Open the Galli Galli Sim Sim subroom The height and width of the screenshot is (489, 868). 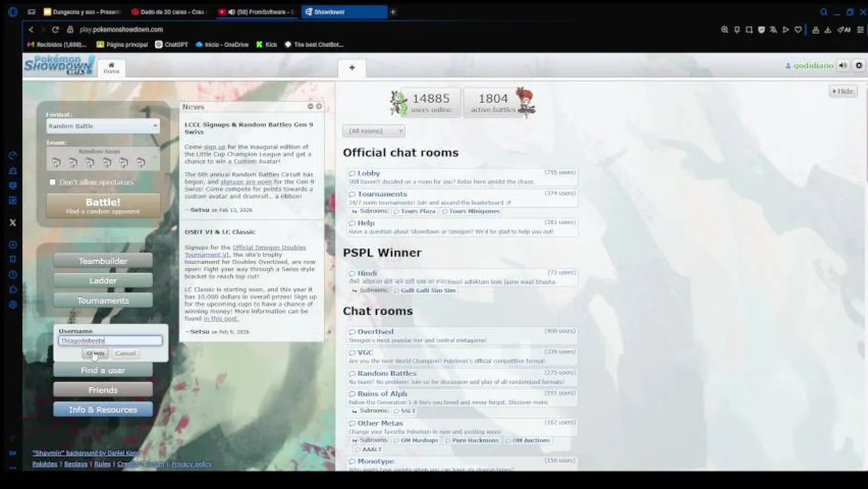[x=424, y=290]
